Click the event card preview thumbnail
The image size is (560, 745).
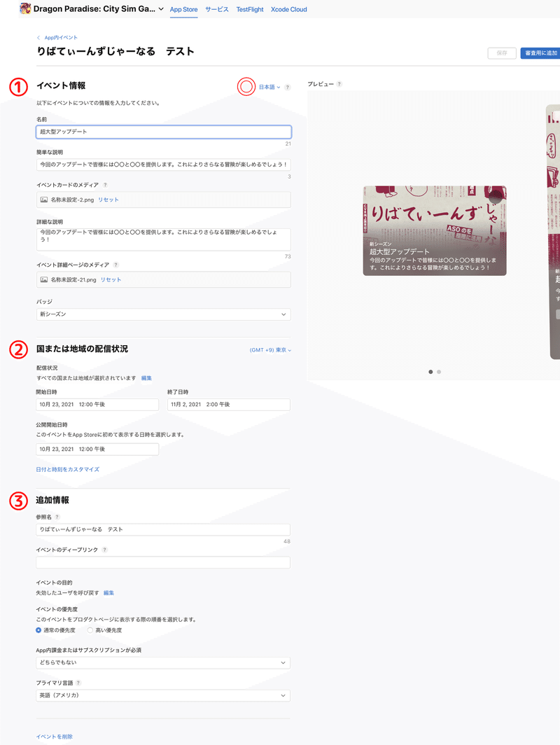coord(435,230)
